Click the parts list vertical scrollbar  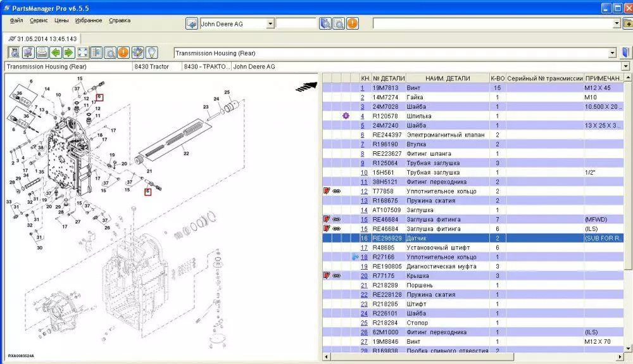point(629,190)
